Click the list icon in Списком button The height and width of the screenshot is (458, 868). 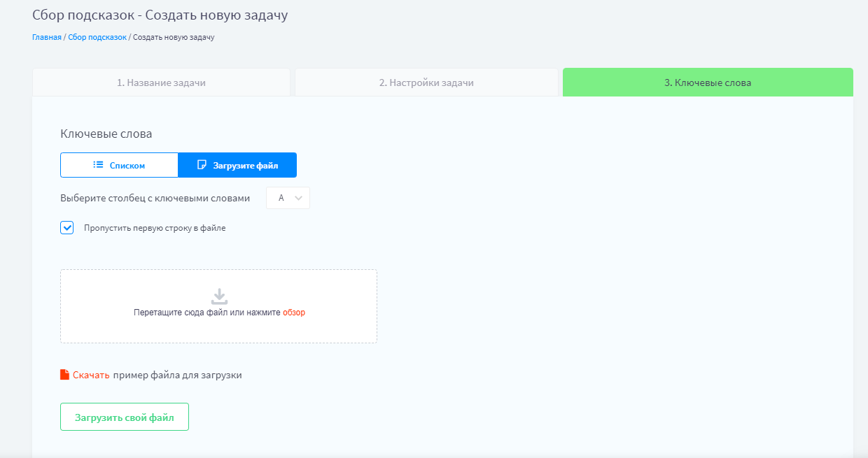click(x=99, y=165)
